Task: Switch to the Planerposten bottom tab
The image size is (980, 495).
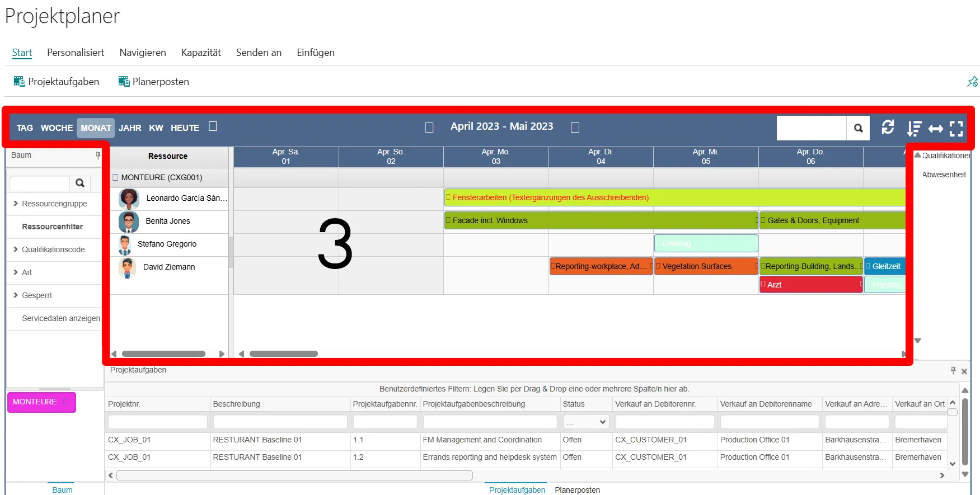Action: point(577,490)
